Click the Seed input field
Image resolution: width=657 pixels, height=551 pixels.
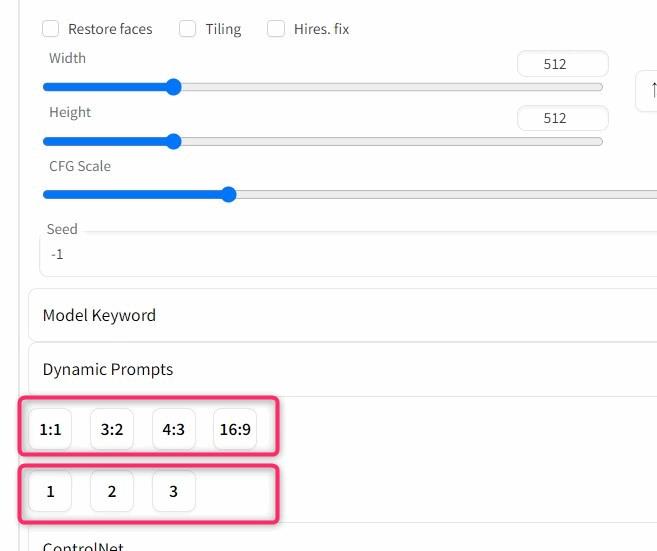click(x=349, y=254)
